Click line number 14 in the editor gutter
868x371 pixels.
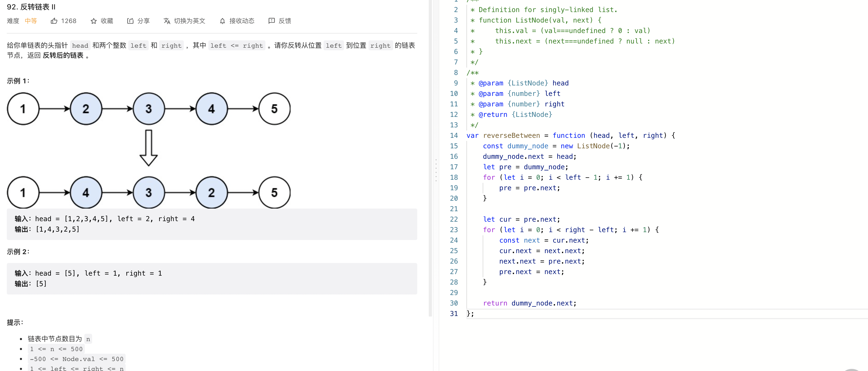[454, 135]
